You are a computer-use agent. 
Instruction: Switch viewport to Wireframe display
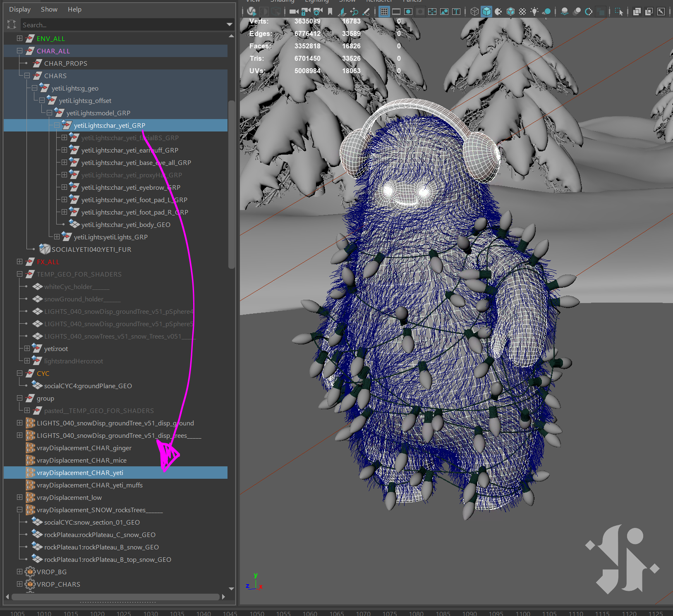pos(474,12)
